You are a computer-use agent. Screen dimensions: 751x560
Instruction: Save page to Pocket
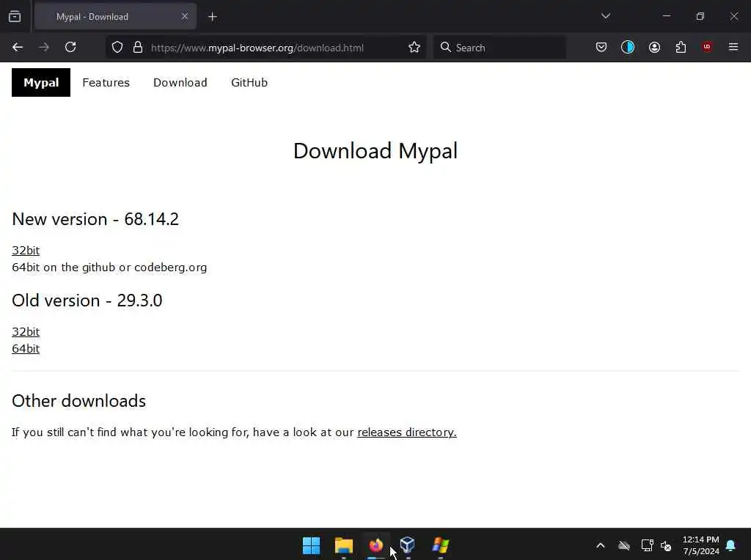[x=601, y=47]
